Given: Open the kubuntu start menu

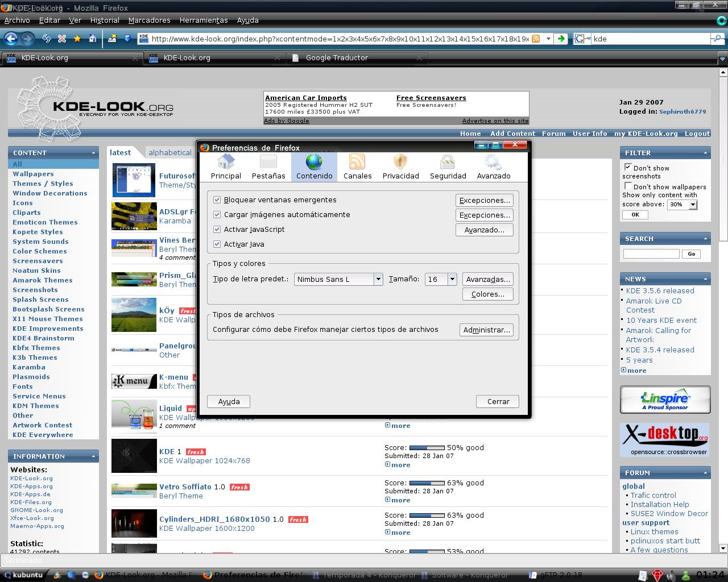Looking at the screenshot, I should click(x=23, y=575).
